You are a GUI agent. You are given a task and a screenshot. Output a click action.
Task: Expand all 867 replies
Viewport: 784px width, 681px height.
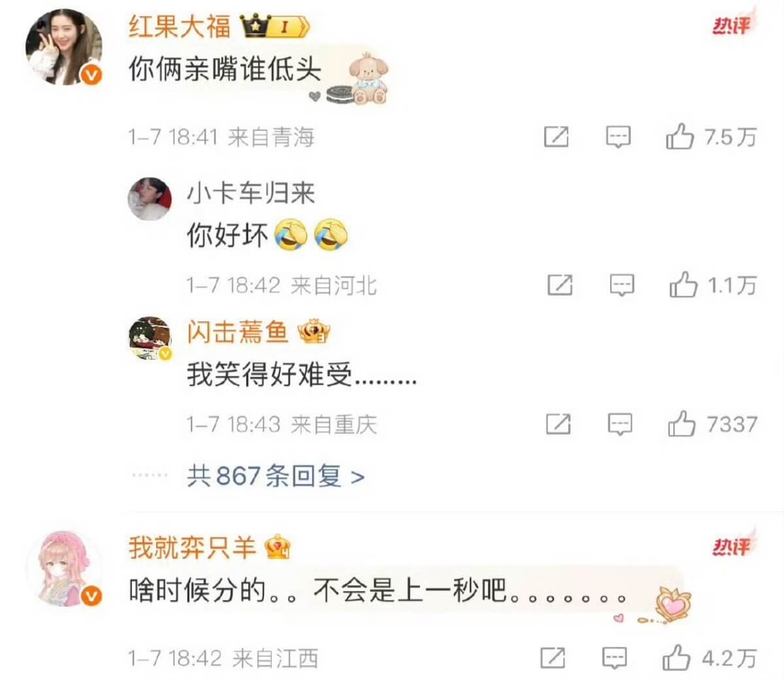pos(275,476)
